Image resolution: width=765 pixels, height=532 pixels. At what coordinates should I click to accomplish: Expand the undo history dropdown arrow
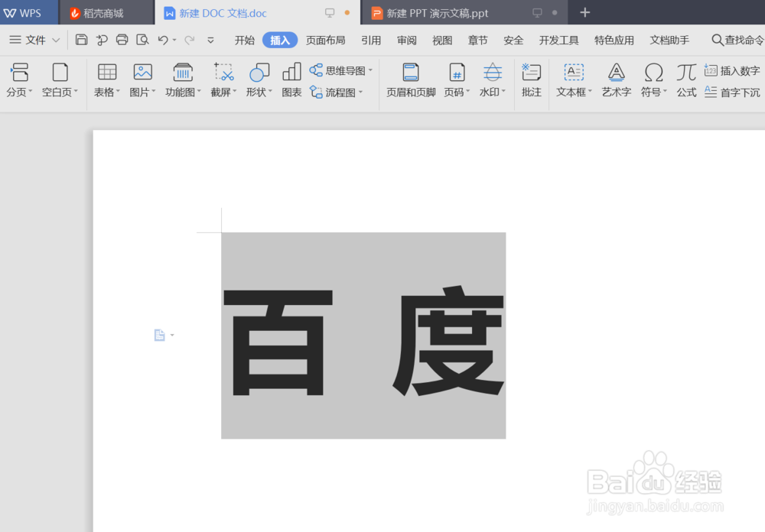click(174, 40)
